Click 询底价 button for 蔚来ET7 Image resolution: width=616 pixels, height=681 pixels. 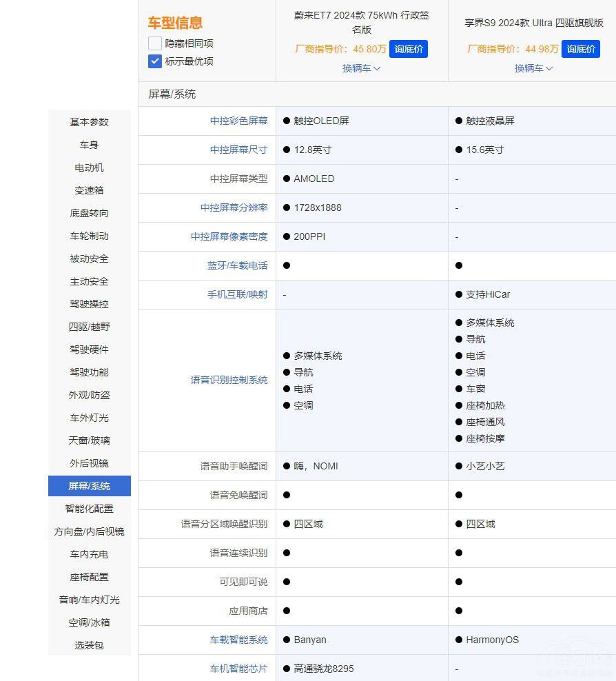[409, 49]
